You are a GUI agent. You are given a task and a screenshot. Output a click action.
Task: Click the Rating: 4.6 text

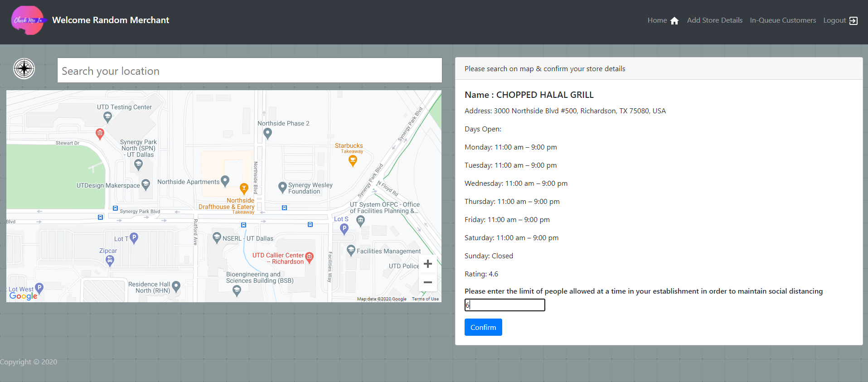[x=481, y=274]
